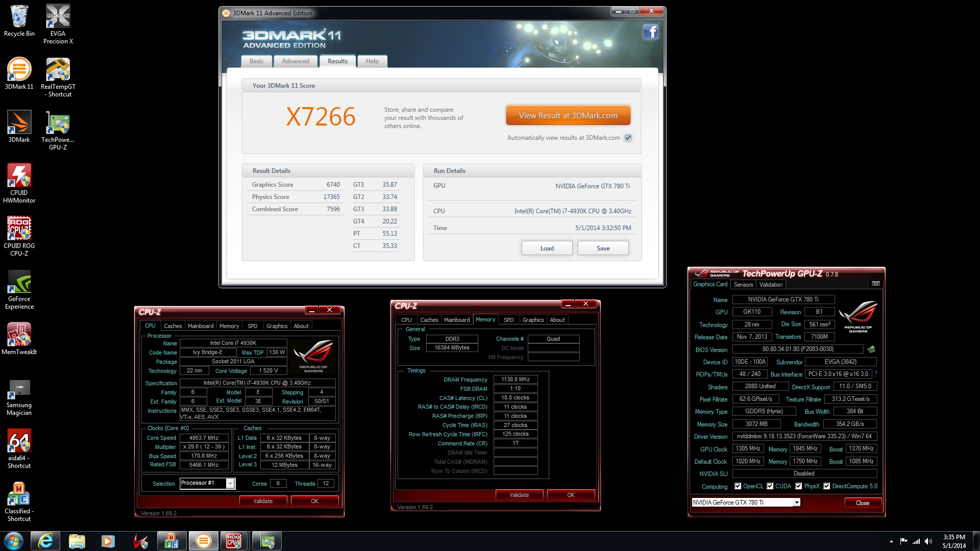Image resolution: width=980 pixels, height=551 pixels.
Task: Click GPU-Z screenshot camera icon
Action: tap(875, 284)
